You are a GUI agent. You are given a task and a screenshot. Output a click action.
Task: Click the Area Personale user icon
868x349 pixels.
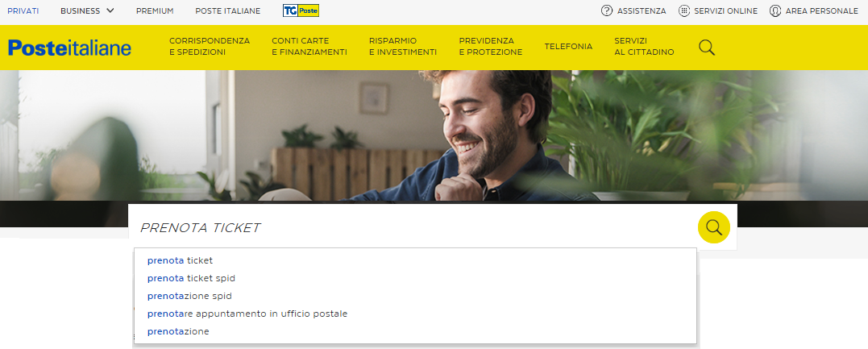[x=775, y=10]
